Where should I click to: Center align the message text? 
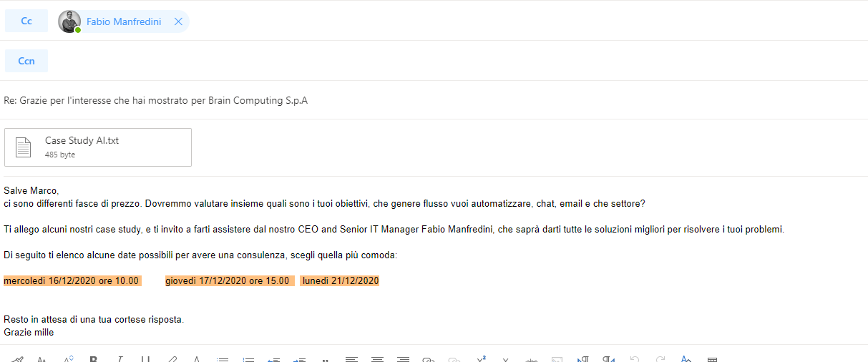click(x=377, y=359)
